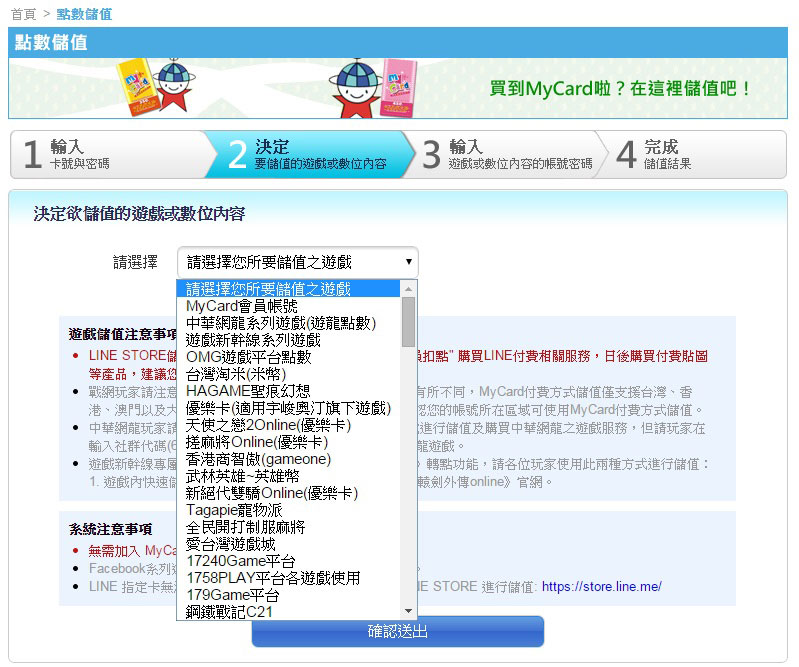Choose 新絕代雙驕Online(優樂卡) option
799x667 pixels.
point(288,493)
